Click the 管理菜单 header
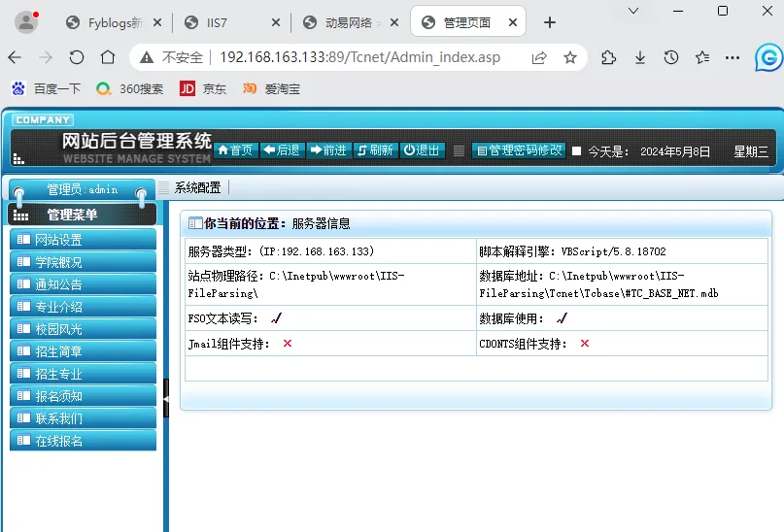784x532 pixels. click(83, 215)
